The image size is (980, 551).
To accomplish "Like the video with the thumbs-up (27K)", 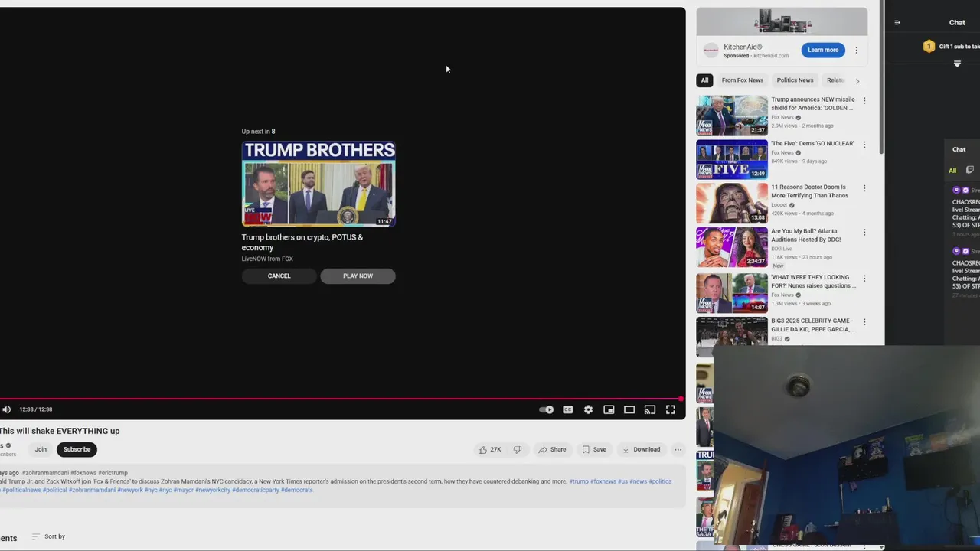I will point(489,449).
